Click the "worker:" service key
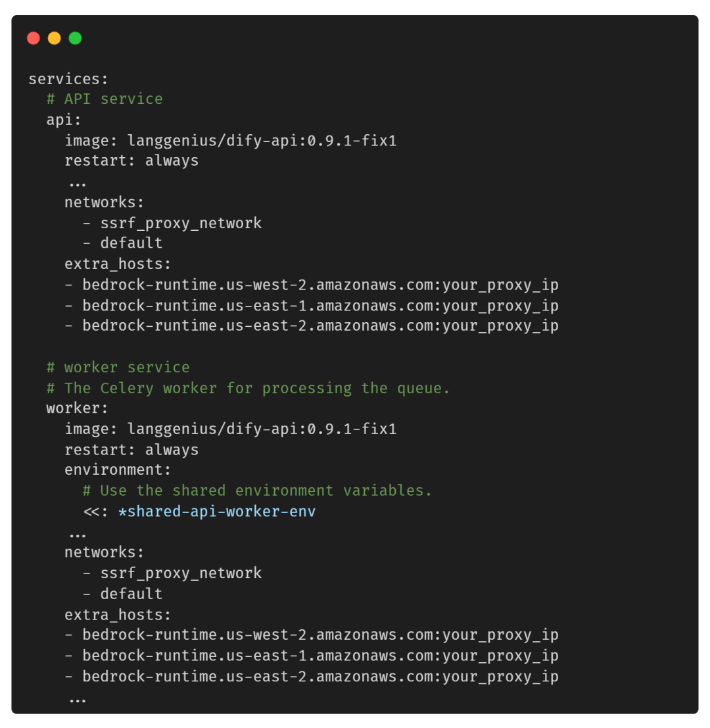 (77, 408)
